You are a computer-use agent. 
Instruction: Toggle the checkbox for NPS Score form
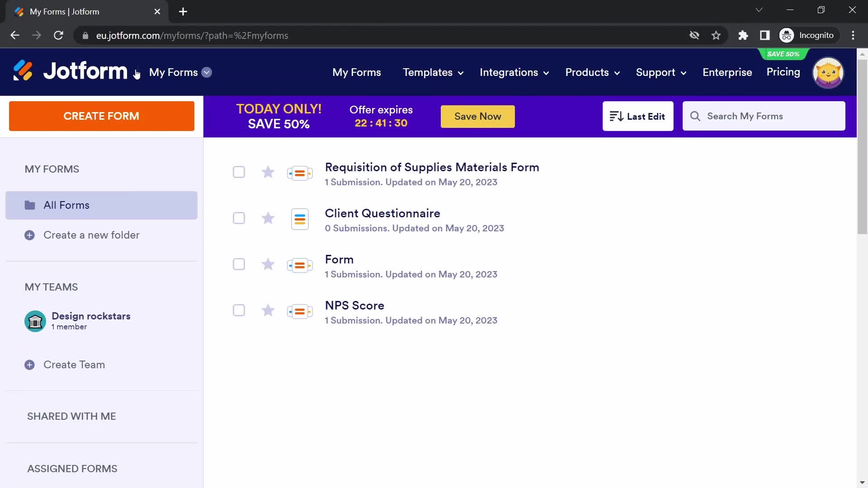click(x=240, y=310)
